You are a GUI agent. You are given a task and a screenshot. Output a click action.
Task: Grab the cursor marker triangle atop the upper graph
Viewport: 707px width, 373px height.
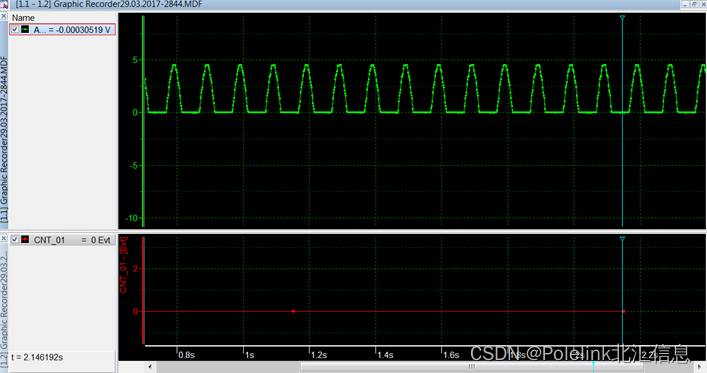(x=622, y=18)
